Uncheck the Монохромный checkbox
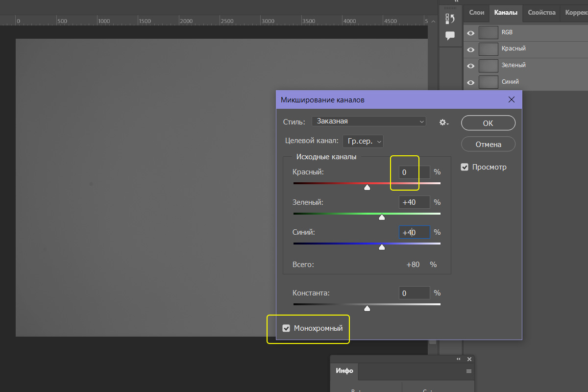The image size is (588, 392). point(287,328)
